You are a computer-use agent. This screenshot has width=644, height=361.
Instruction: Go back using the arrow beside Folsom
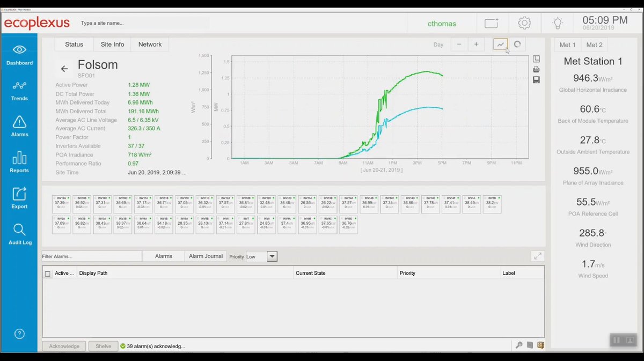tap(64, 69)
